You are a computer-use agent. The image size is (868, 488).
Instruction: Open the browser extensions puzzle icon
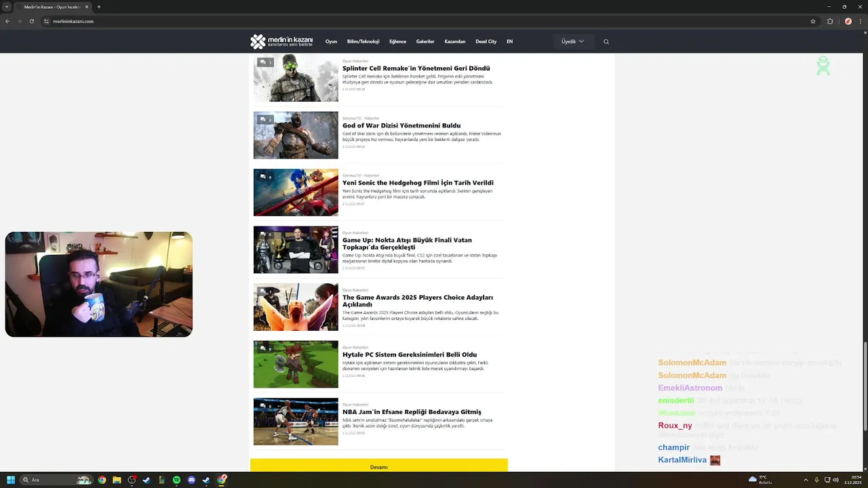click(x=830, y=21)
